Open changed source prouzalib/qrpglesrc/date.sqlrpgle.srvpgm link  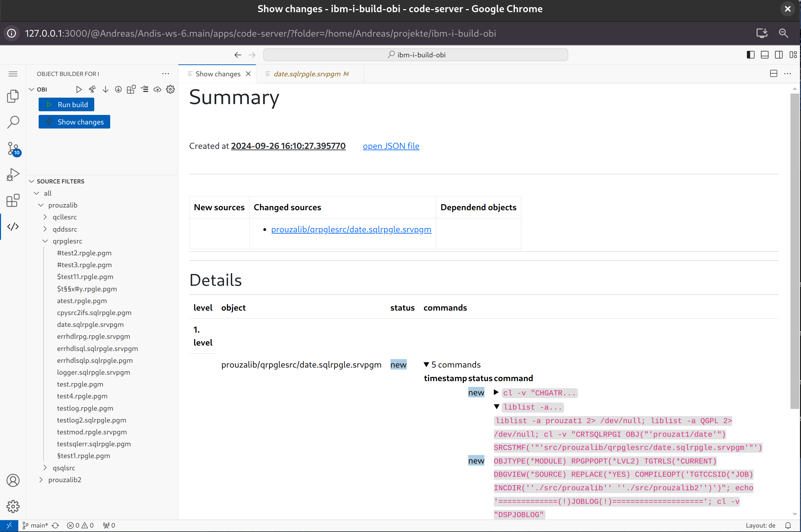tap(351, 229)
